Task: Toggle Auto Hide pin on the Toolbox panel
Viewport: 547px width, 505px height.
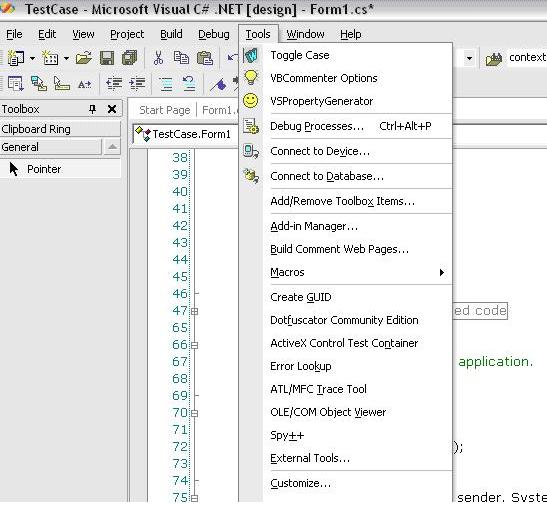Action: pos(92,109)
